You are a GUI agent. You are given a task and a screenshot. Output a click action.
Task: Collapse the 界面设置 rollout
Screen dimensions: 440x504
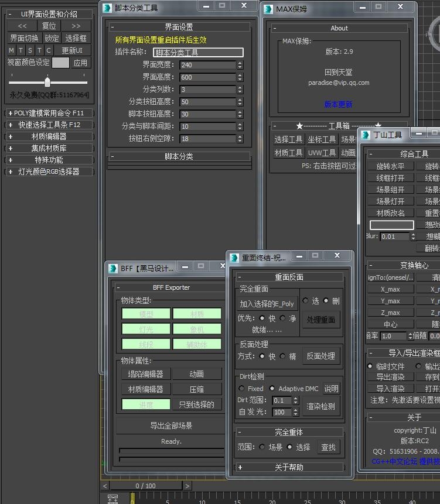(179, 28)
